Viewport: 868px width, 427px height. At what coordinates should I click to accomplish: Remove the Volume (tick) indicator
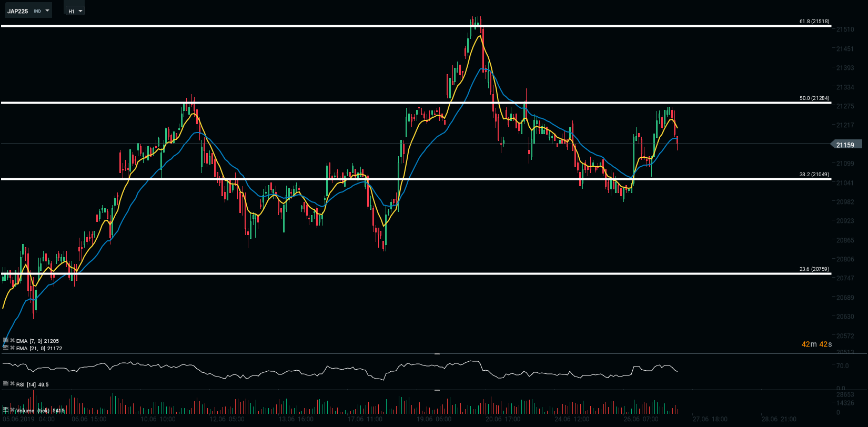[12, 410]
